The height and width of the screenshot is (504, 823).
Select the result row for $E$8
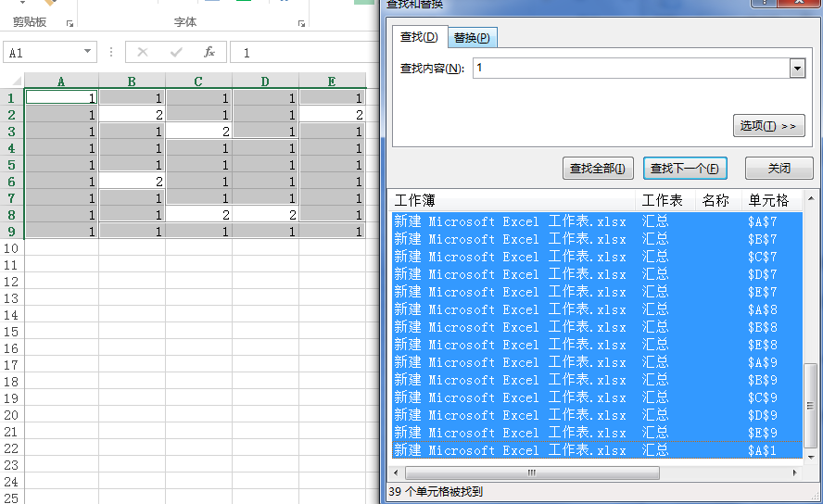(x=597, y=345)
